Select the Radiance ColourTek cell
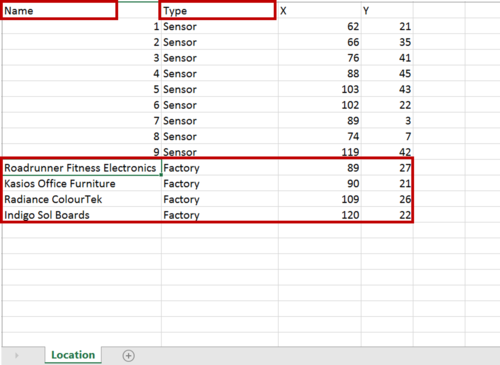Image resolution: width=500 pixels, height=365 pixels. coord(82,199)
